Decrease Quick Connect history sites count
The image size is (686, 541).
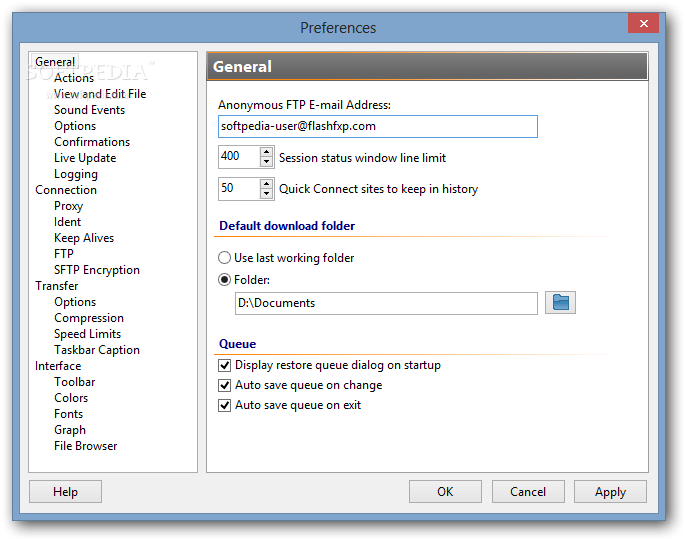266,194
